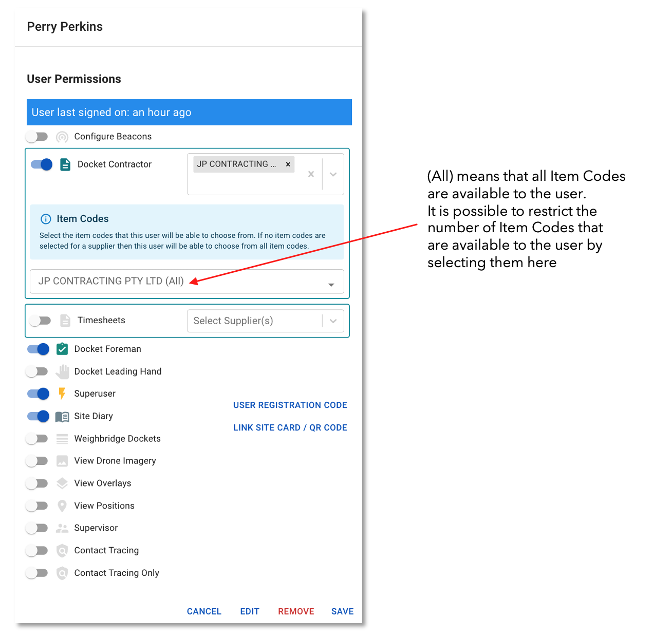Expand the Select Supplier(s) dropdown
Screen dimensions: 672x635
click(x=333, y=321)
